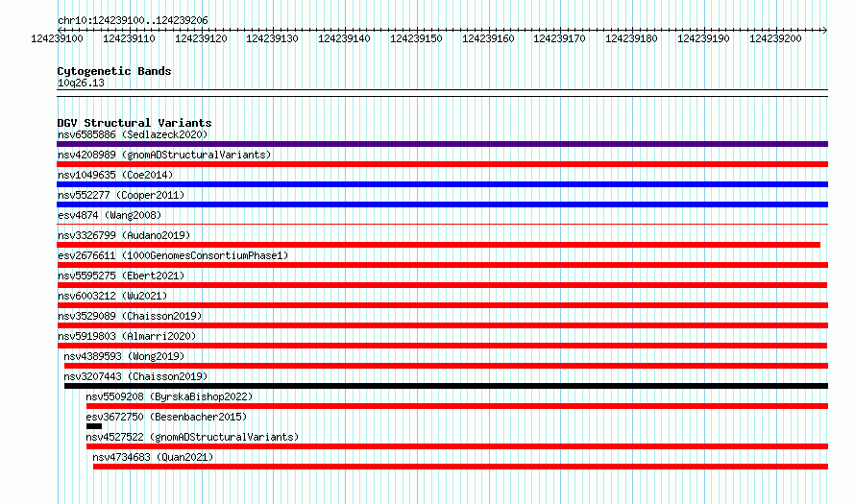The width and height of the screenshot is (855, 504).
Task: Click the red nsv3326799 Audano2019 bar
Action: (438, 245)
